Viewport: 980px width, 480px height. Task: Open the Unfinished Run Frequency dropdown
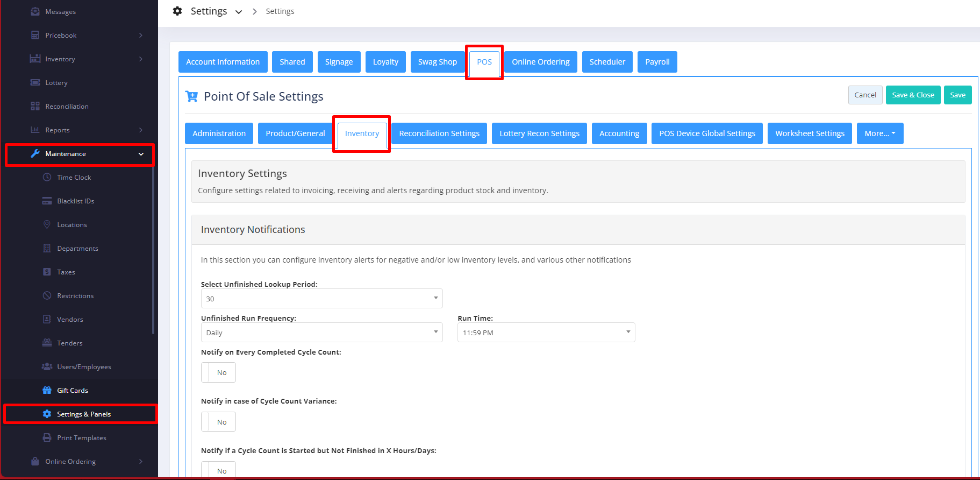(321, 333)
